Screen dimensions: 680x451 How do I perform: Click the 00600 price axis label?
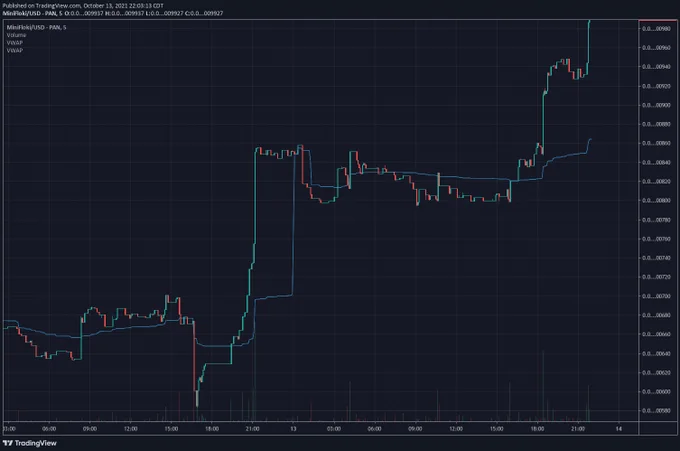click(x=657, y=392)
